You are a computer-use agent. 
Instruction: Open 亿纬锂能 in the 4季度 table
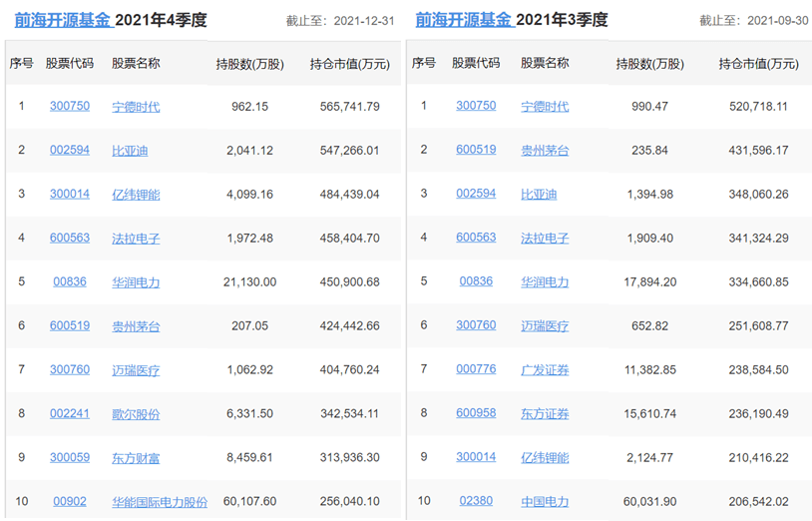136,195
